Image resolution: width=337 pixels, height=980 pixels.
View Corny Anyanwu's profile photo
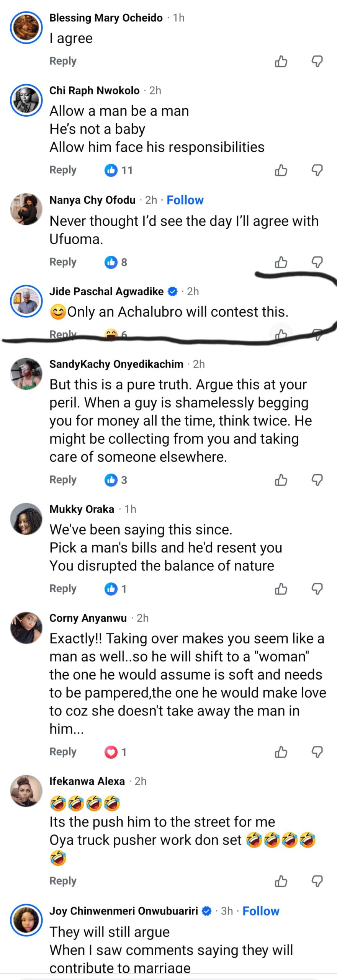26,628
